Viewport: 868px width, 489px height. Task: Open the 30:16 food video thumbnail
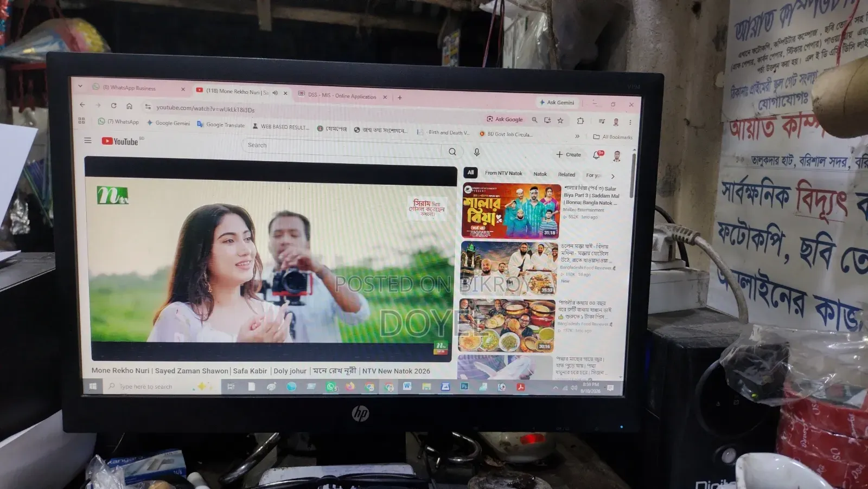(x=507, y=325)
